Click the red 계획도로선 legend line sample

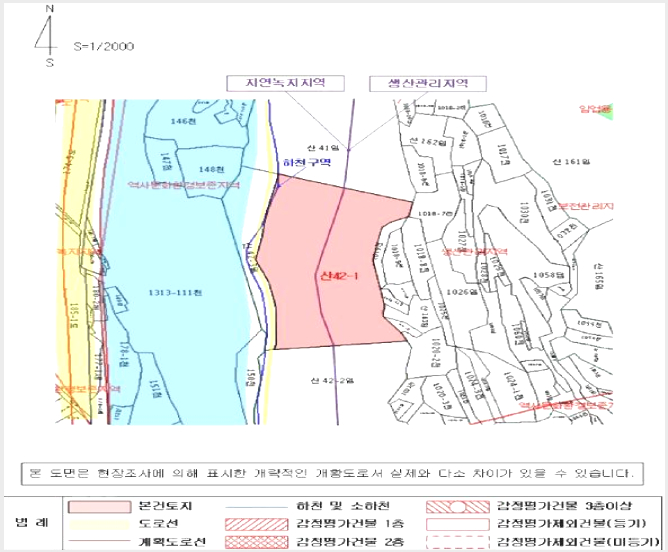(99, 541)
